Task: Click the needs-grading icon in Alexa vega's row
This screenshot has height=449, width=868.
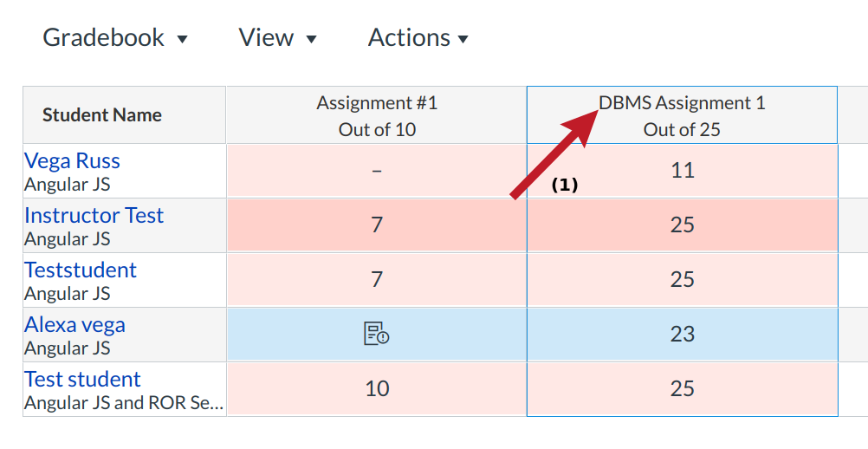Action: 377,334
